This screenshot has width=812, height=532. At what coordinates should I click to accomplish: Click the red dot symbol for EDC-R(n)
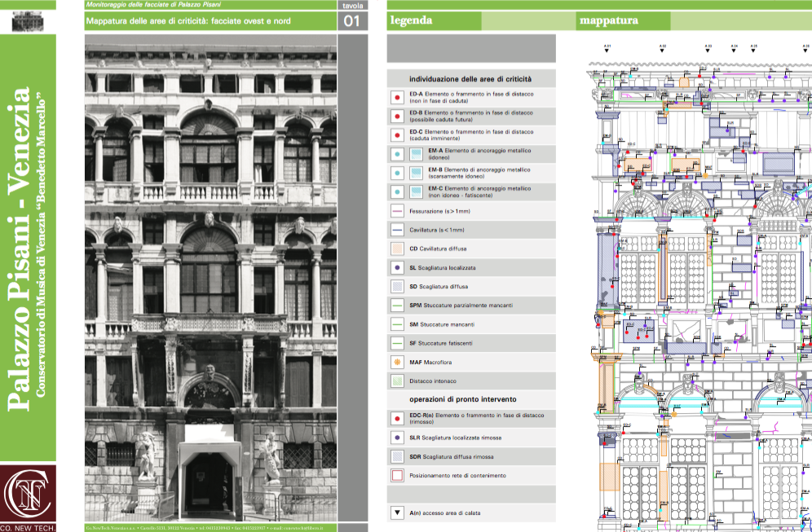click(397, 418)
